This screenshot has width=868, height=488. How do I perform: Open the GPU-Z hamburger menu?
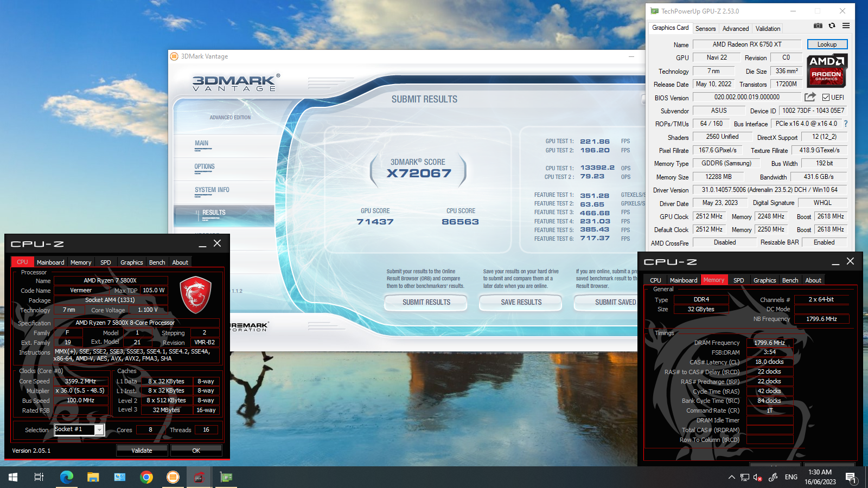coord(846,25)
